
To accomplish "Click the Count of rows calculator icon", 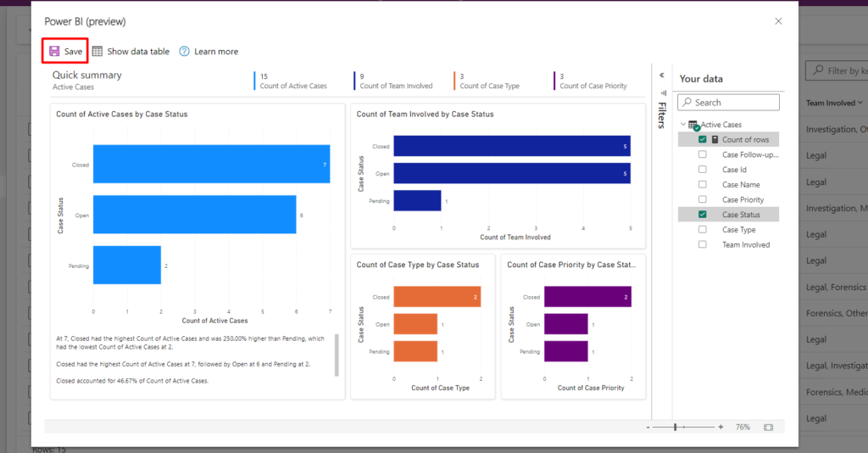I will (x=715, y=140).
